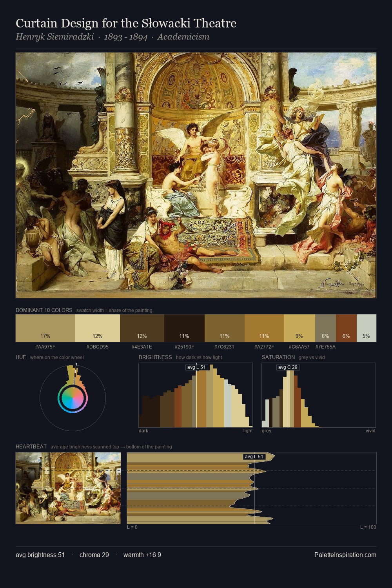Select the 9% gold #C6AA57 swatch
392x588 pixels.
(x=299, y=328)
